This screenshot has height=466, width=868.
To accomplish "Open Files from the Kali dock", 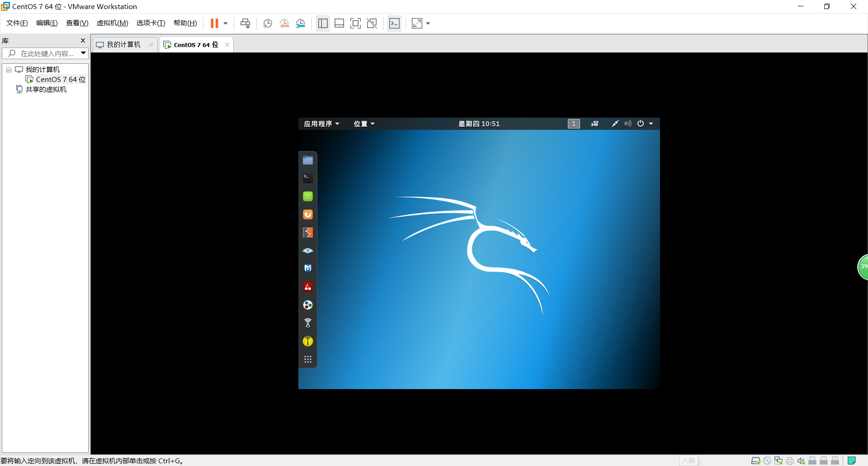I will [x=308, y=160].
